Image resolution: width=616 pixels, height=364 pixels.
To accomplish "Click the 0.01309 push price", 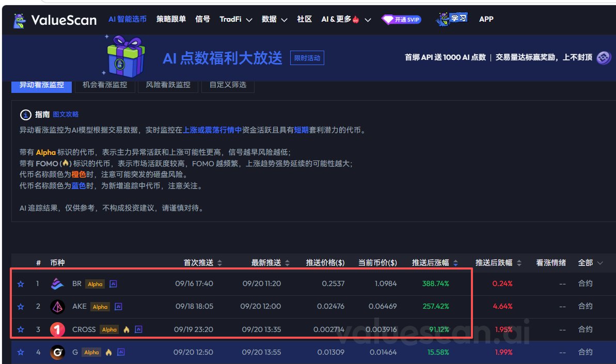I will [331, 352].
